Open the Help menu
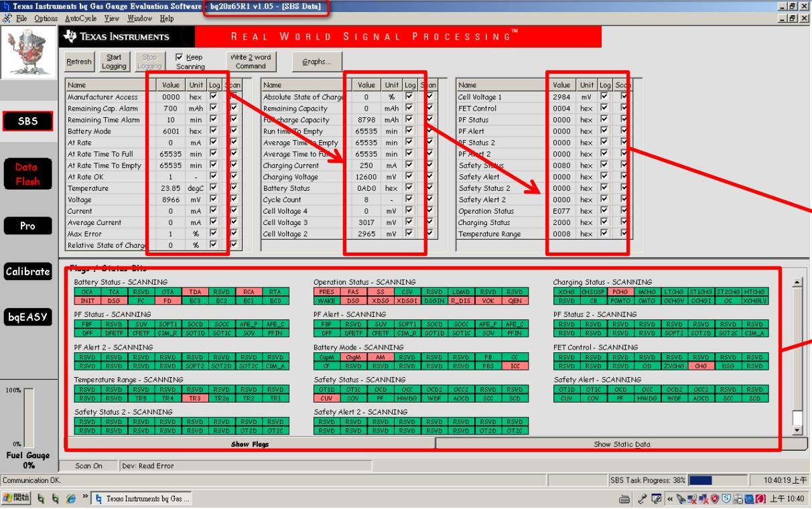812x509 pixels. (x=167, y=19)
